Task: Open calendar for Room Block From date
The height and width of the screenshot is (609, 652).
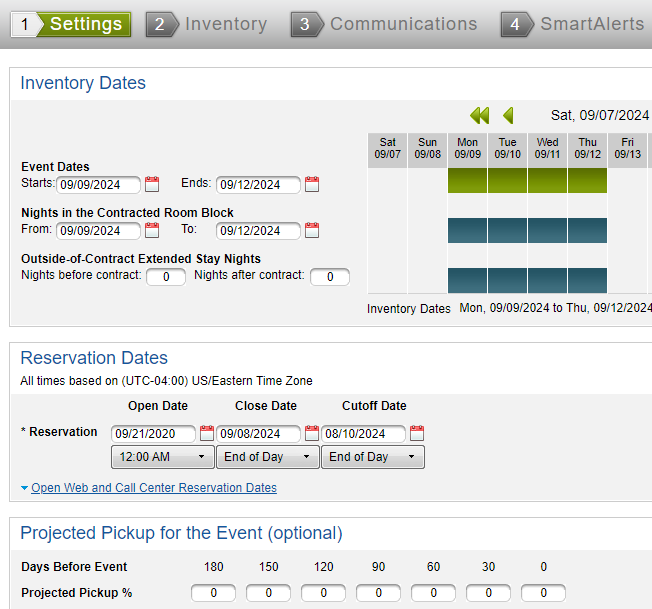Action: (152, 230)
